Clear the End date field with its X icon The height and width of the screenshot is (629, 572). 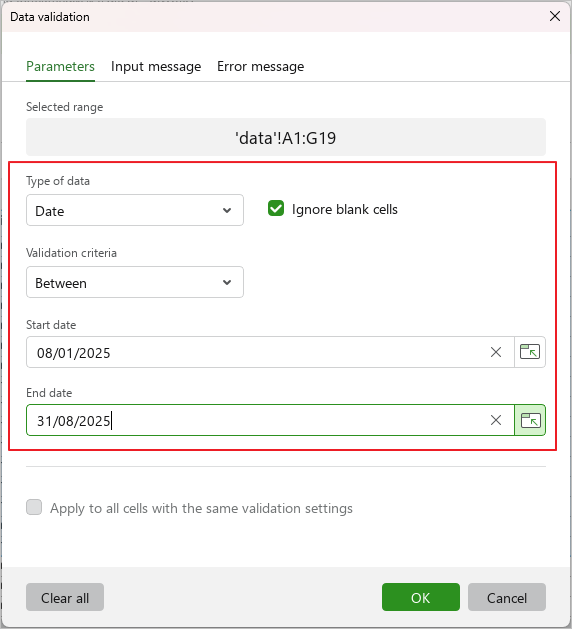point(496,420)
